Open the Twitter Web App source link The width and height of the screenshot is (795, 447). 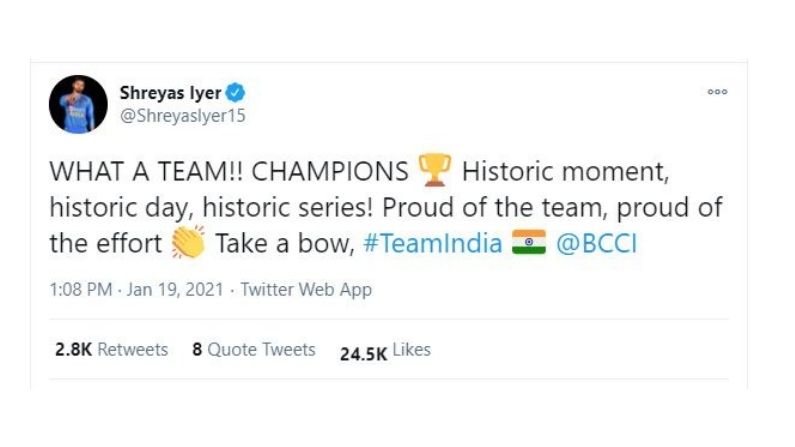click(x=306, y=290)
